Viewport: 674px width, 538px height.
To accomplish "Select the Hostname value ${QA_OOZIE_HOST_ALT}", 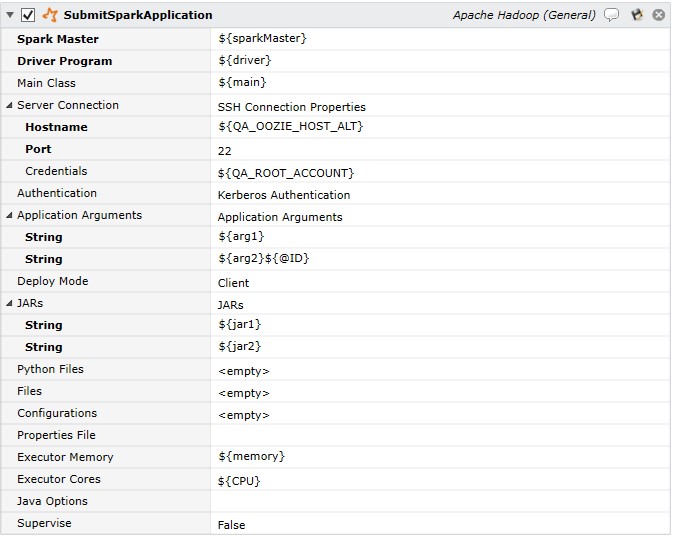I will [x=291, y=126].
